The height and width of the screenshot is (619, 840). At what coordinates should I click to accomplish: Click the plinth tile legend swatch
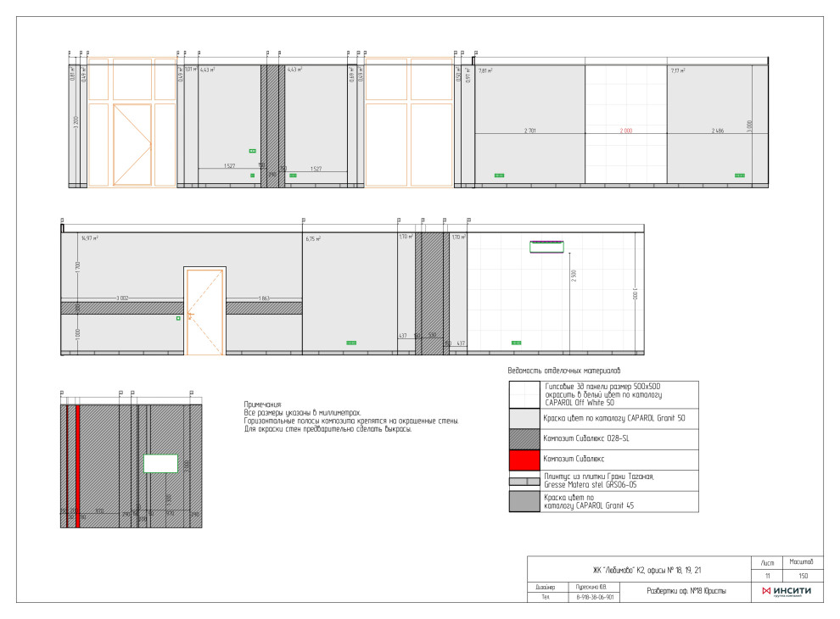point(524,480)
